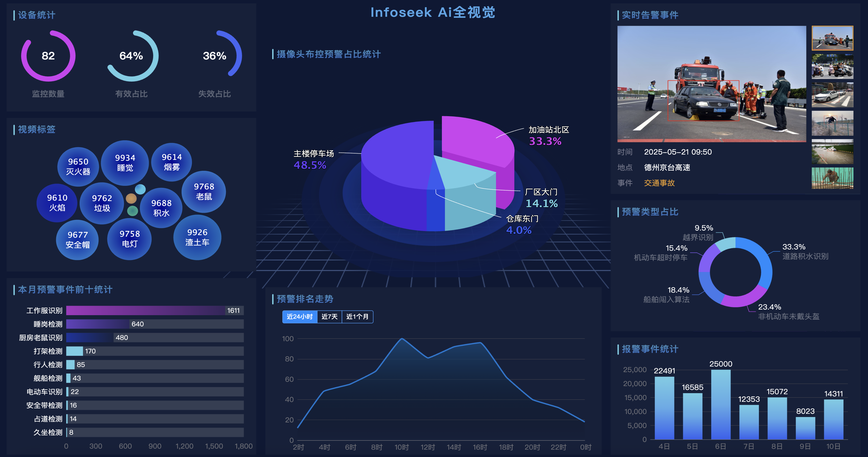The width and height of the screenshot is (868, 457).
Task: Open the second alert thumbnail with motorcycles
Action: (x=832, y=66)
